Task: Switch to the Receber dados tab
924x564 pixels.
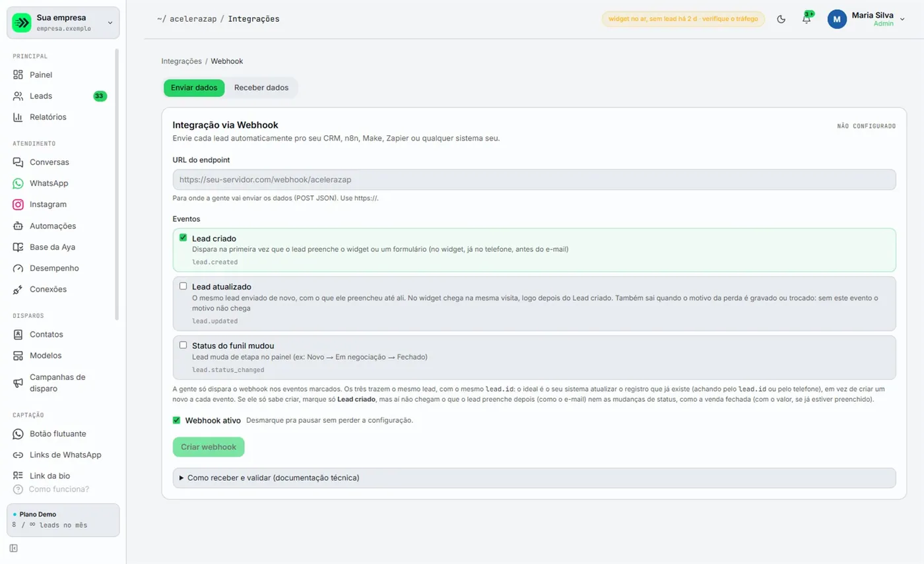Action: tap(261, 88)
